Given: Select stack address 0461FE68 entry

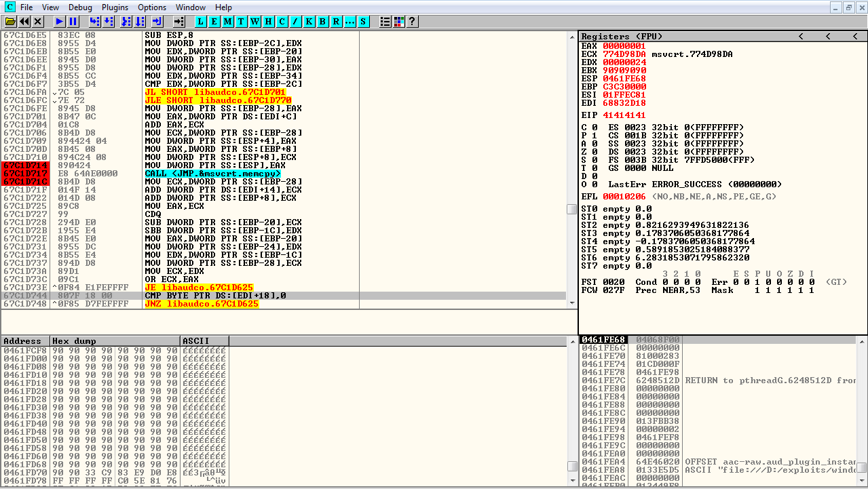Looking at the screenshot, I should pos(603,340).
